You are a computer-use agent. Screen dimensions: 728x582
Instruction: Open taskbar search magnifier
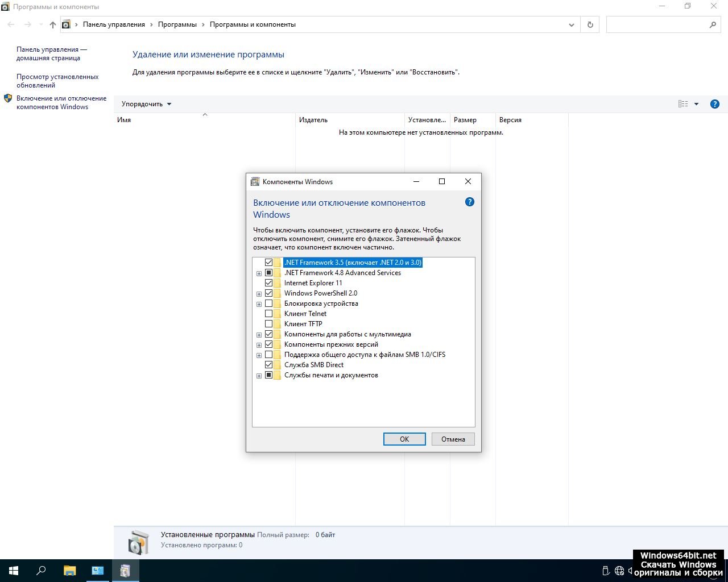click(x=41, y=571)
